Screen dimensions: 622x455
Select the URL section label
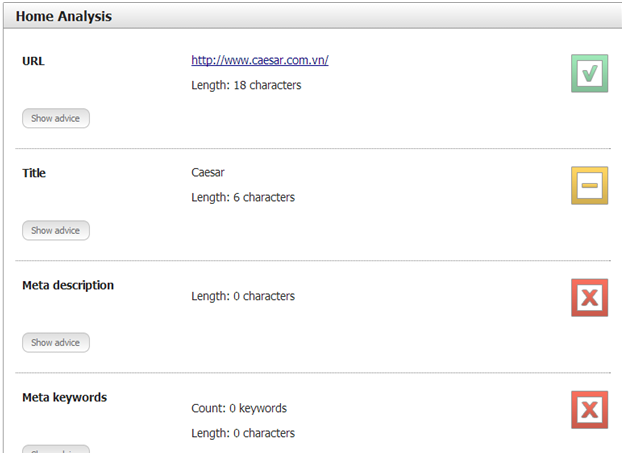tap(33, 61)
